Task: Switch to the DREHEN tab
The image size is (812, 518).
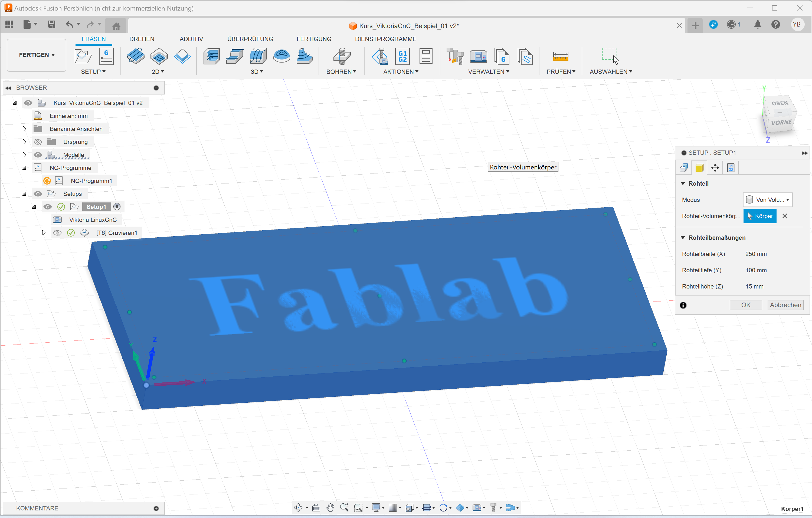Action: 142,39
